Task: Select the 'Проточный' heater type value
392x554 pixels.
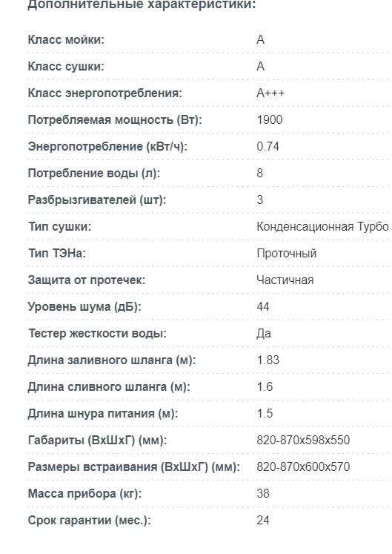Action: [x=287, y=254]
